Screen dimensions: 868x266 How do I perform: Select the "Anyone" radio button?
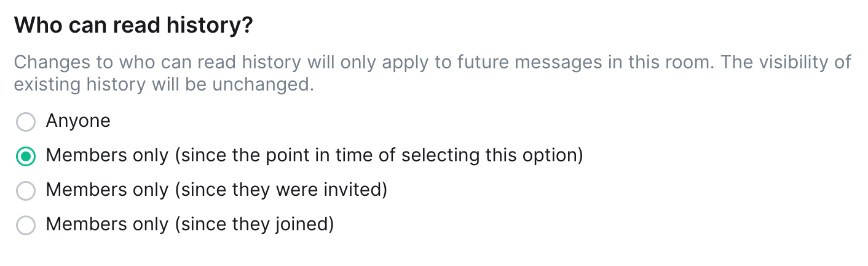(25, 122)
